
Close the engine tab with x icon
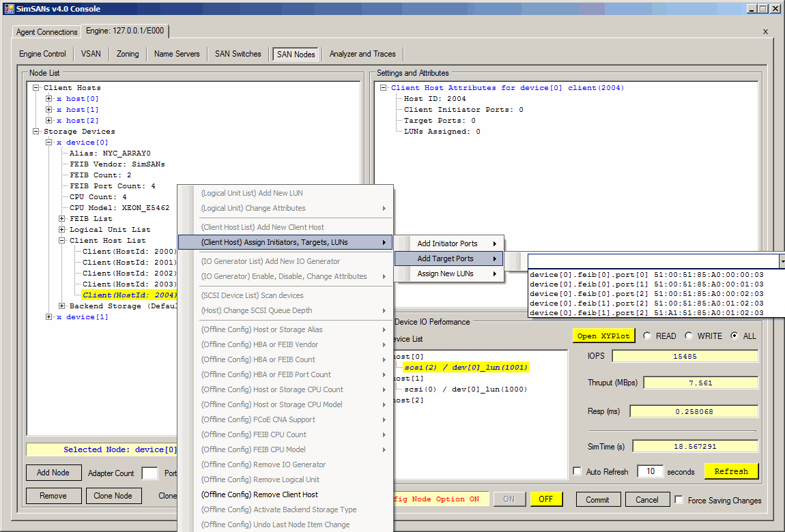coord(765,32)
